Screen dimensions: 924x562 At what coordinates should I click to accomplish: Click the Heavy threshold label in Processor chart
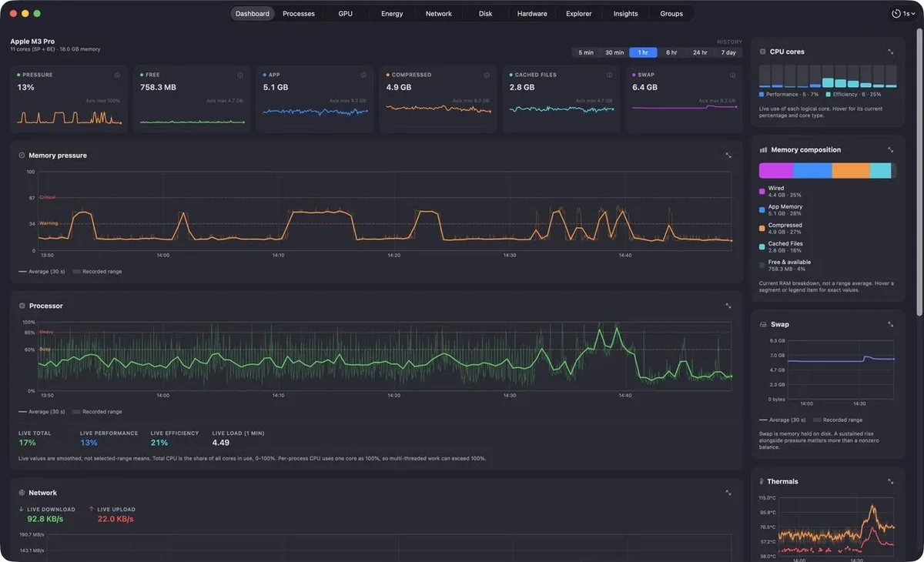coord(46,332)
